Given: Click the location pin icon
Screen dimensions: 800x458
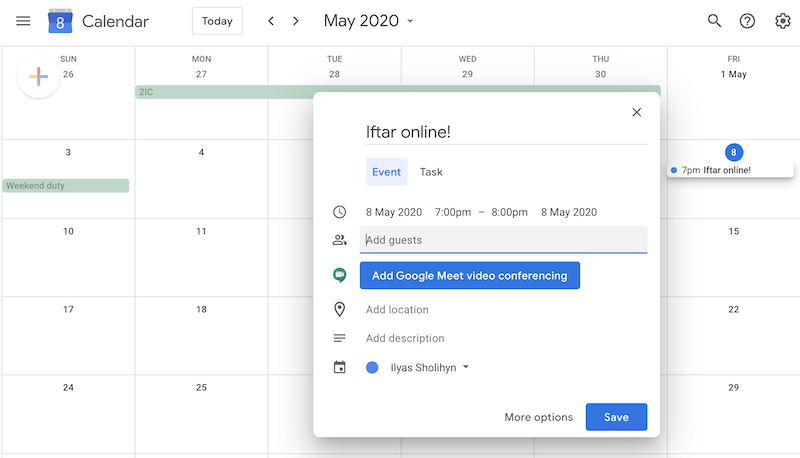Looking at the screenshot, I should click(339, 309).
